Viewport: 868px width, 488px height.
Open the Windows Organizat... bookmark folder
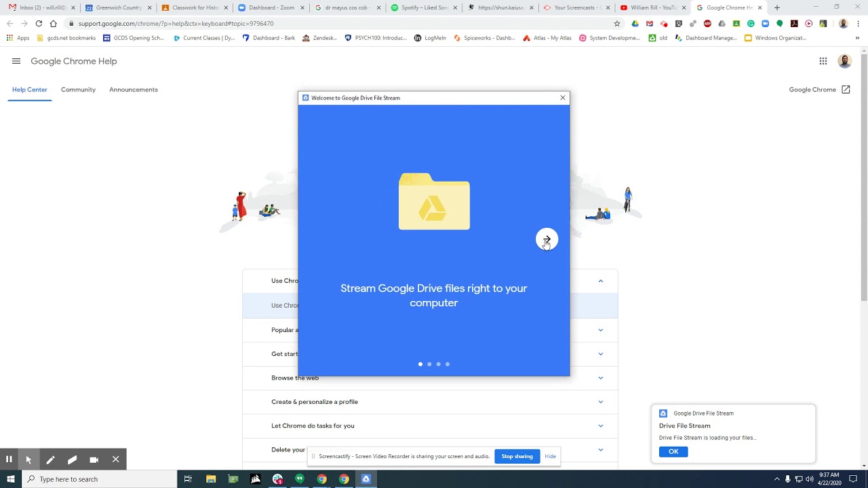click(775, 38)
